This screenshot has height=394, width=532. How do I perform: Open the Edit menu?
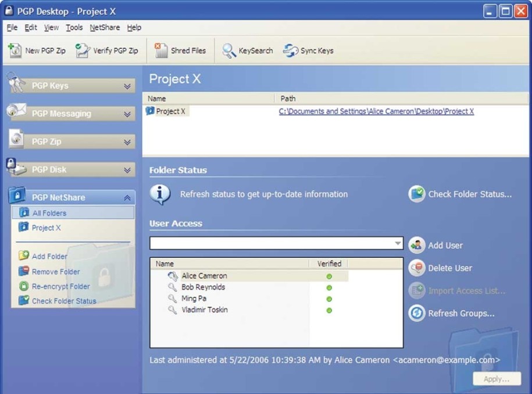pos(31,27)
